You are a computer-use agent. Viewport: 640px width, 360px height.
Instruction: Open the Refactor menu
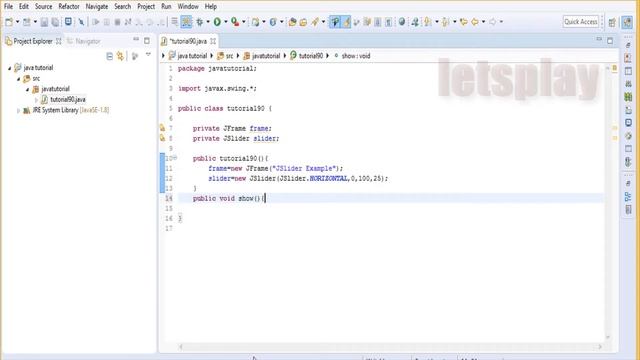(69, 7)
